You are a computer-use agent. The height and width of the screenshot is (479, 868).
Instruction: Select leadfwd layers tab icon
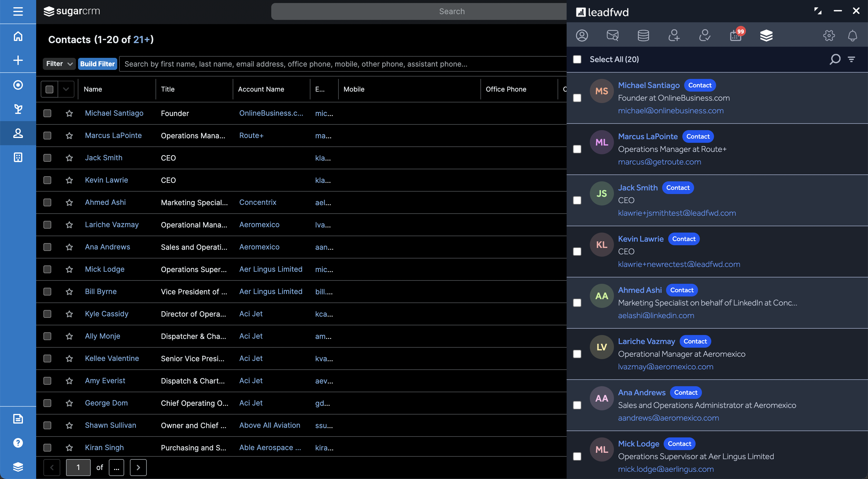766,35
